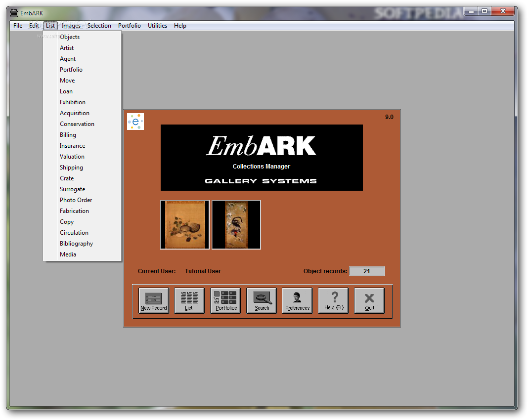
Task: Open the Help menu
Action: pyautogui.click(x=180, y=26)
